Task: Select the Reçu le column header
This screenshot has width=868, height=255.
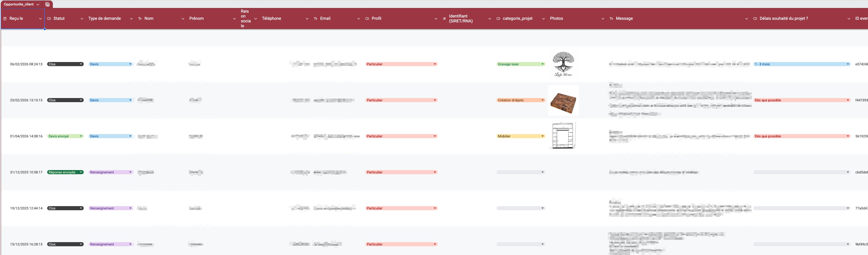Action: coord(23,19)
